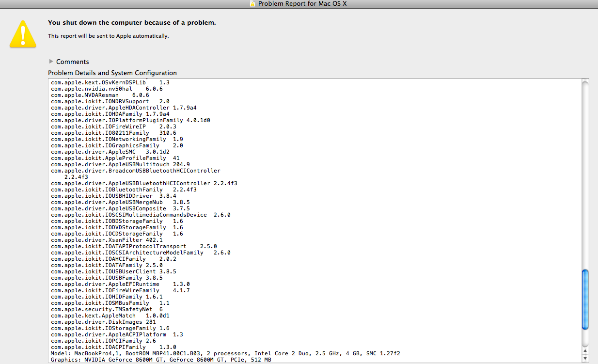Screen dimensions: 598x364
Task: Select the BroadcomUSBBluetoothHCIController line
Action: pos(136,171)
